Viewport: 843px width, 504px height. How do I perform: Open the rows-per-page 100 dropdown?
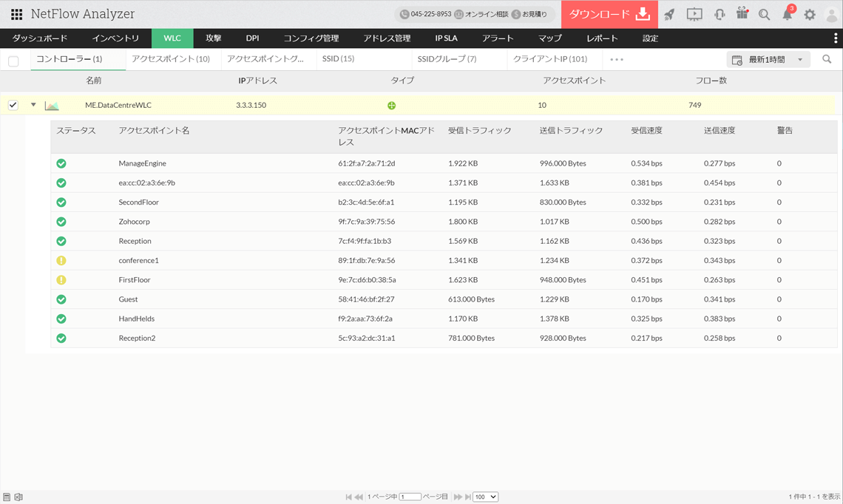click(485, 497)
